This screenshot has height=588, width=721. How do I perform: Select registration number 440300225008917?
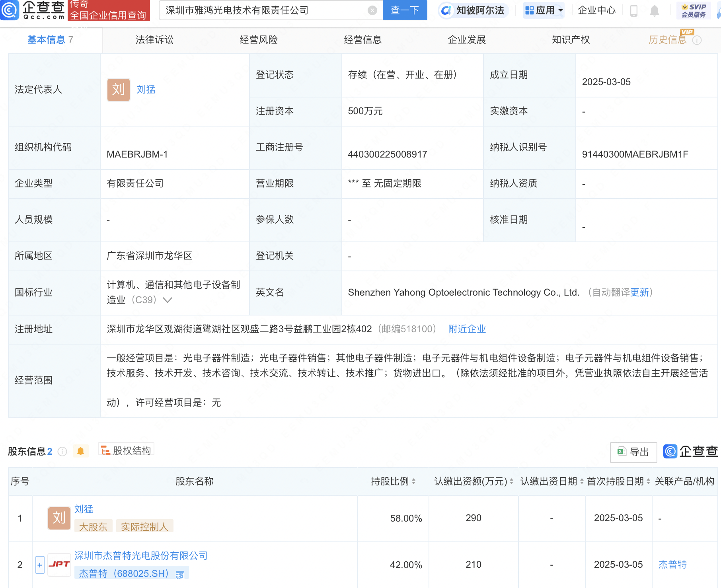387,154
